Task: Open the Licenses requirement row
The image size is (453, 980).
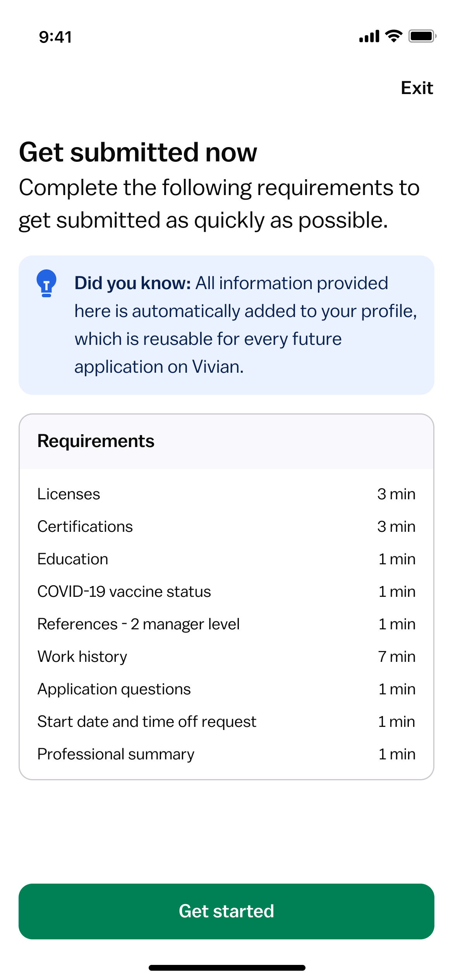Action: 226,494
